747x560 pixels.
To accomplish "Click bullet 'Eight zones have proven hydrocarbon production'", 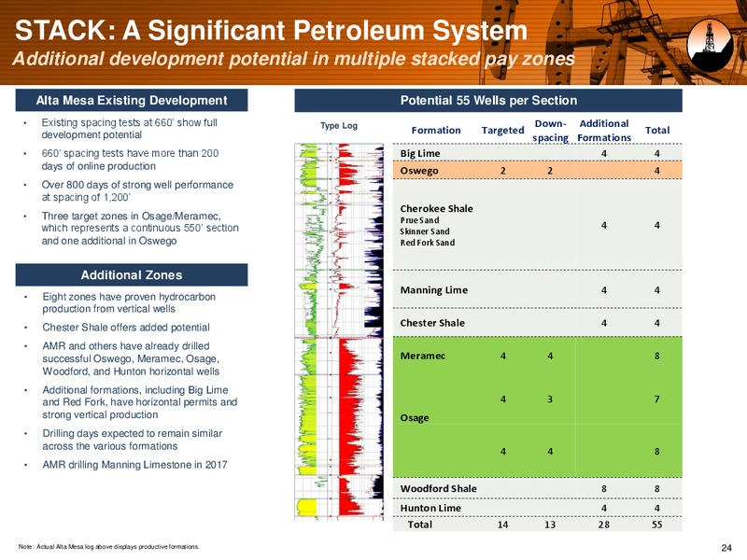I will (x=129, y=302).
